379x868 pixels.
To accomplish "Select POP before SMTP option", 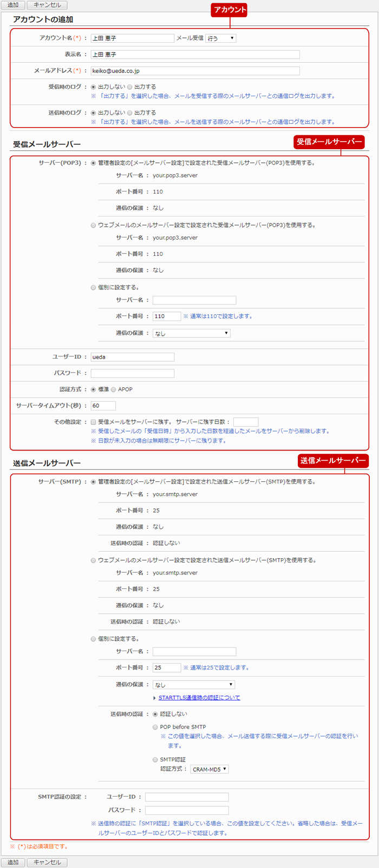I will point(155,727).
